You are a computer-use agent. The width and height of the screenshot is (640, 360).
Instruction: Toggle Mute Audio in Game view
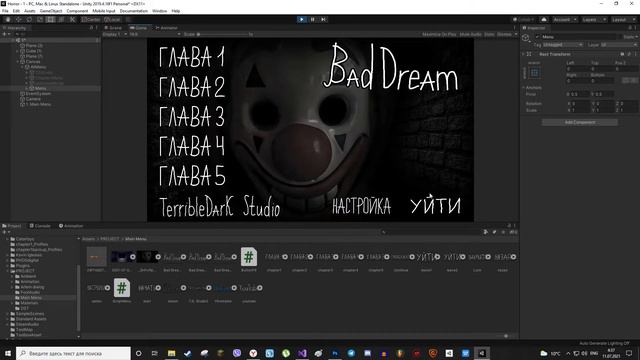pos(470,34)
